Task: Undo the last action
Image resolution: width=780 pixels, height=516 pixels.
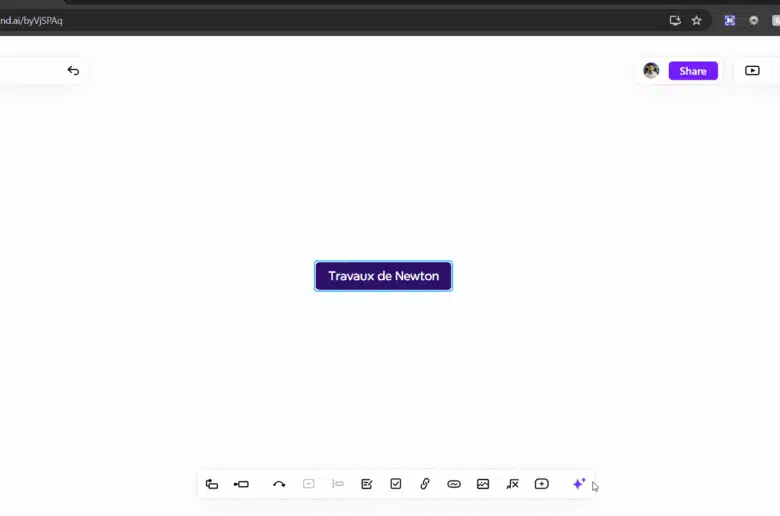Action: pyautogui.click(x=73, y=71)
